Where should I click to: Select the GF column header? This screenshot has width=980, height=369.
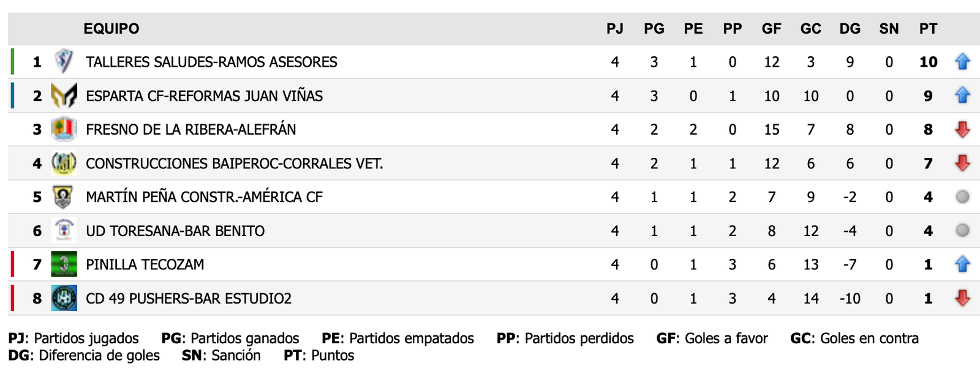771,29
